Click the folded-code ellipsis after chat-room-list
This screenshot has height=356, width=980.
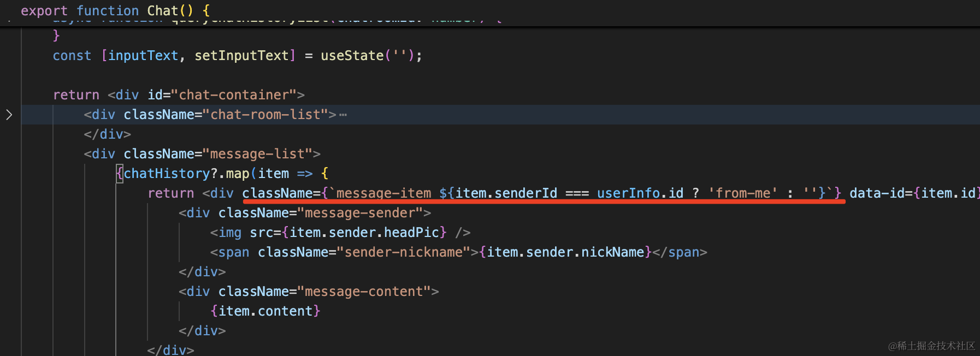coord(343,115)
